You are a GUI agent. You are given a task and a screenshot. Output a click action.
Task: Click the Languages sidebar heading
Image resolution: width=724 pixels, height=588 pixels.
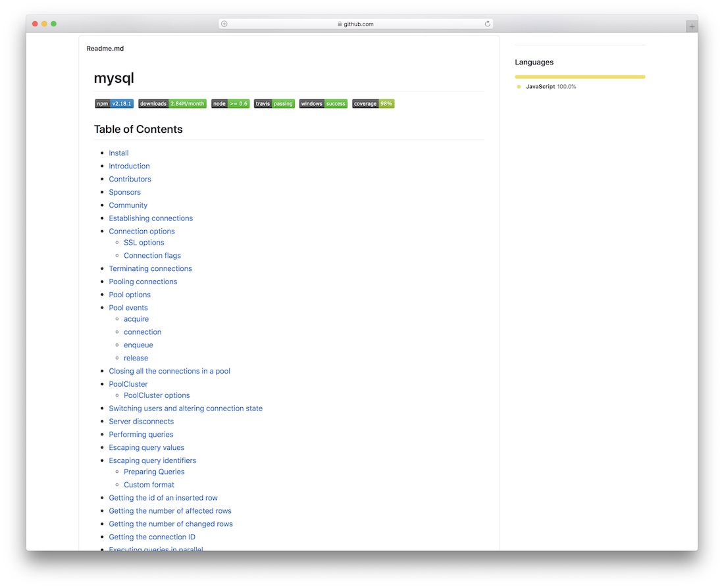tap(534, 62)
